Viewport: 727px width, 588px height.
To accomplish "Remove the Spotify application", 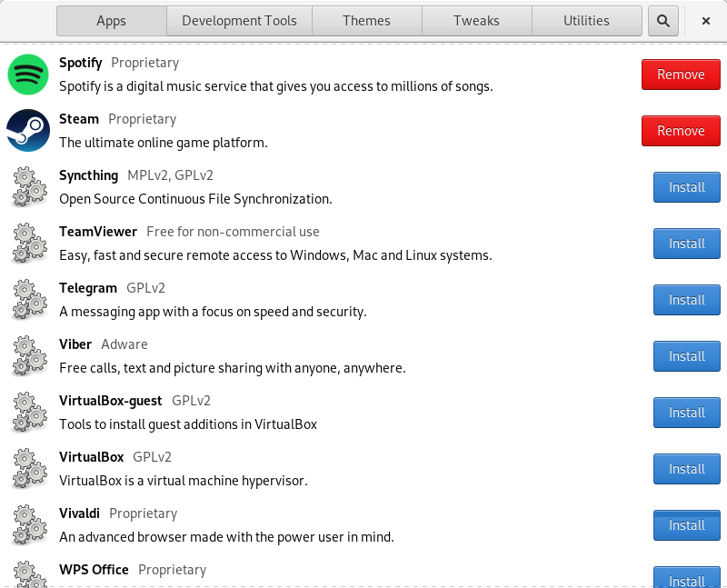I will coord(681,75).
